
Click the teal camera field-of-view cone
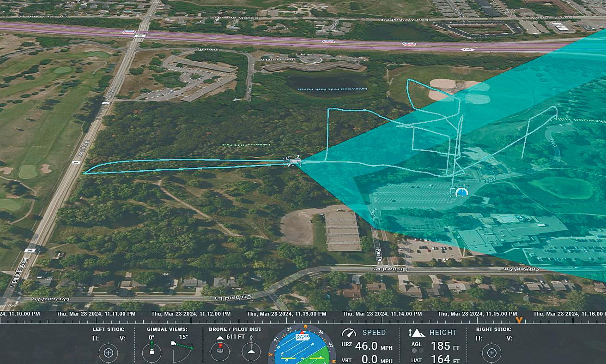[x=462, y=152]
